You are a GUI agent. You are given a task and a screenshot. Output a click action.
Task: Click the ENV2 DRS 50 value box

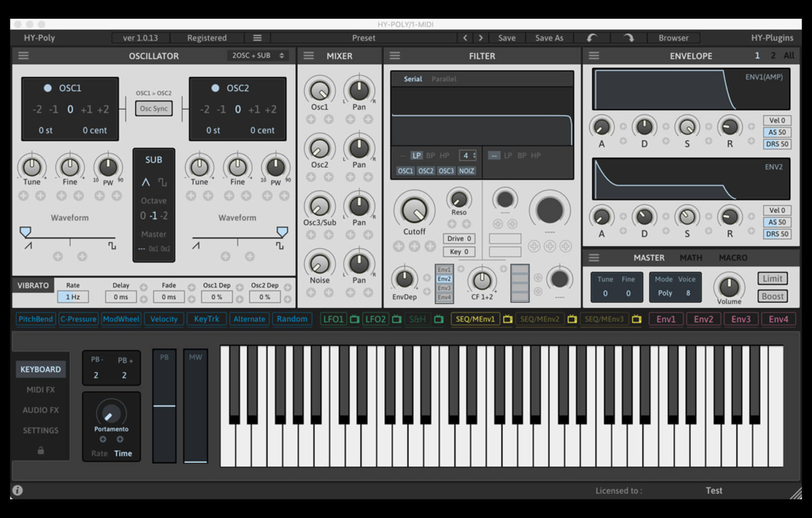(x=777, y=234)
